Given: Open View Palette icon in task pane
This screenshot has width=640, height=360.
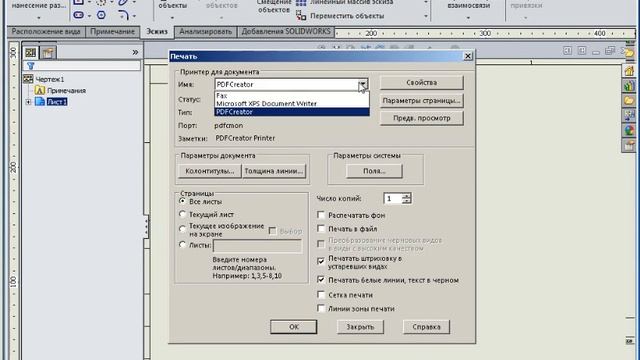Looking at the screenshot, I should [x=629, y=116].
